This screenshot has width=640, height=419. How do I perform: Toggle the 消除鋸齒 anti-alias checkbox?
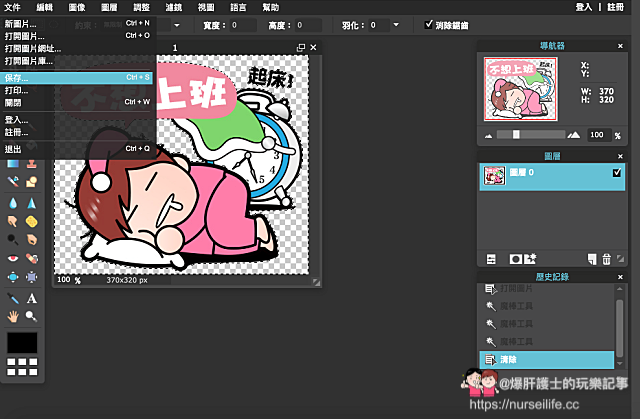pos(428,24)
